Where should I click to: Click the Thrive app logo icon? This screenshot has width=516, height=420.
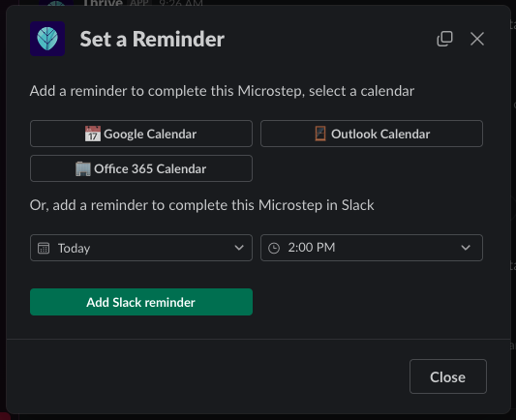(x=47, y=39)
